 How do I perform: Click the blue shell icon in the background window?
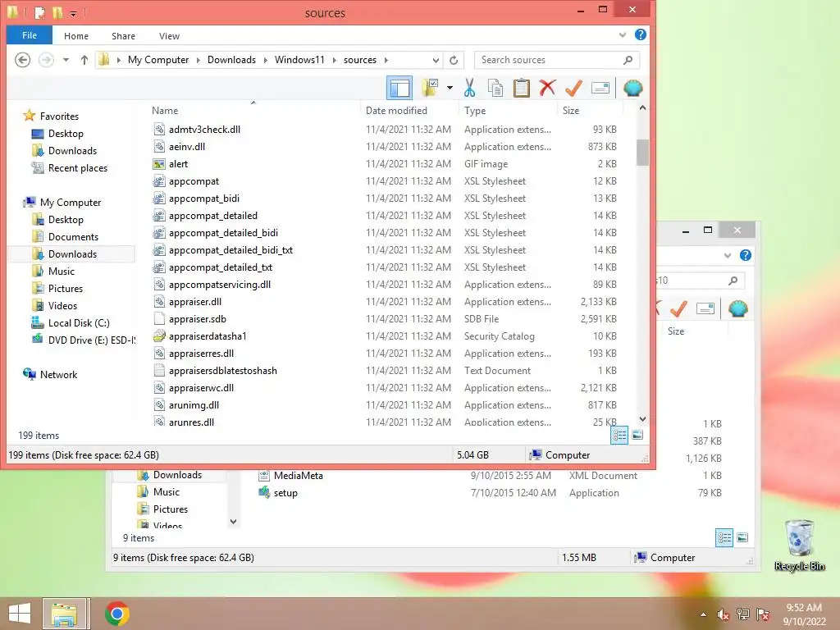click(737, 308)
